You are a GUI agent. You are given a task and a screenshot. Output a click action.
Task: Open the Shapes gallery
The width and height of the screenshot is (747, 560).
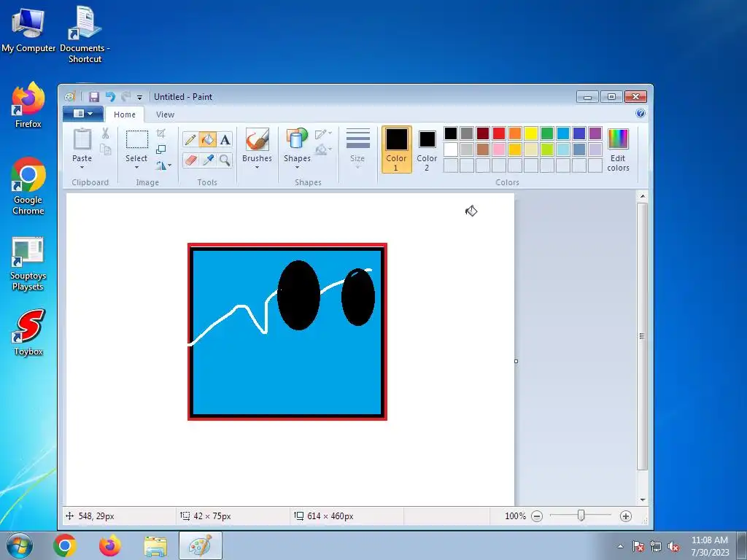pos(297,147)
